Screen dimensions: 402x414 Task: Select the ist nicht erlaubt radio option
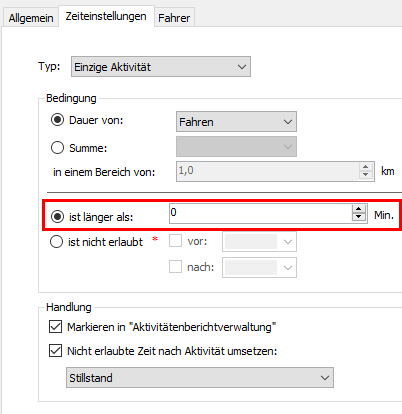[56, 242]
